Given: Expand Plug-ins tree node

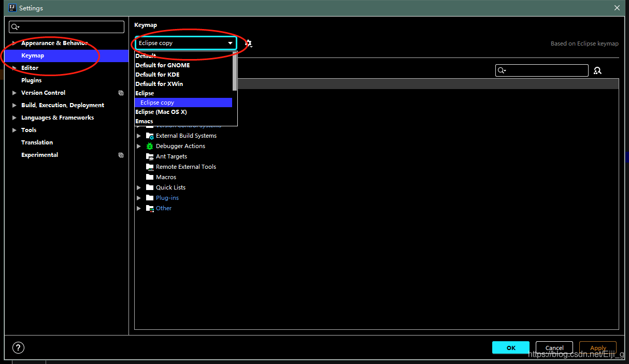Looking at the screenshot, I should coord(139,198).
